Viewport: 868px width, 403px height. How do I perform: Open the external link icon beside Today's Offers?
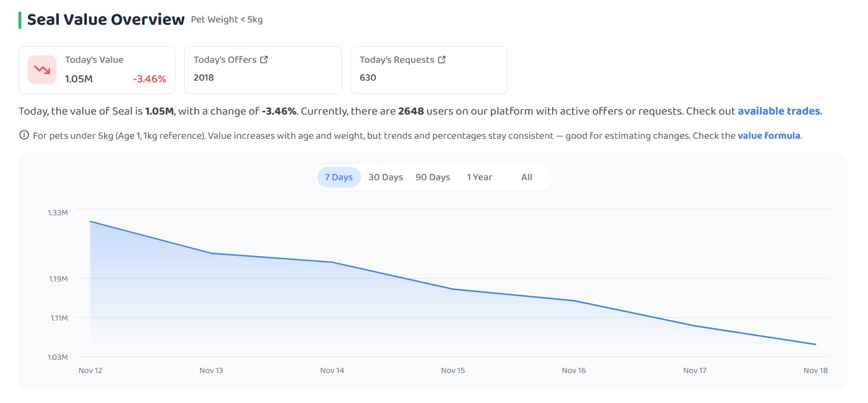coord(264,59)
